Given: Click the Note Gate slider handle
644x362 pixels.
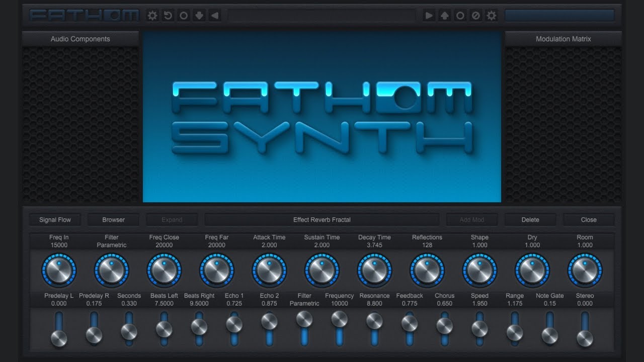Looking at the screenshot, I should (550, 336).
